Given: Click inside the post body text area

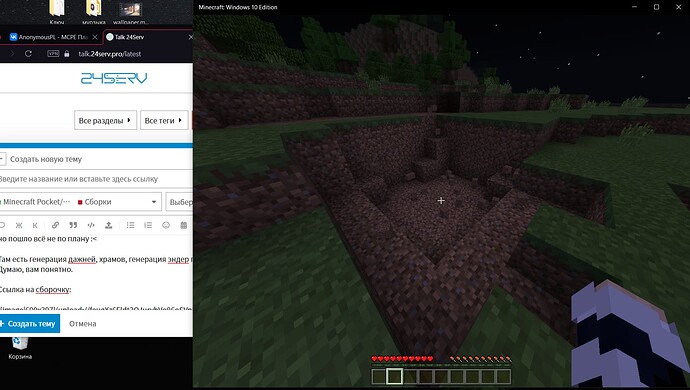Looking at the screenshot, I should tap(96, 273).
